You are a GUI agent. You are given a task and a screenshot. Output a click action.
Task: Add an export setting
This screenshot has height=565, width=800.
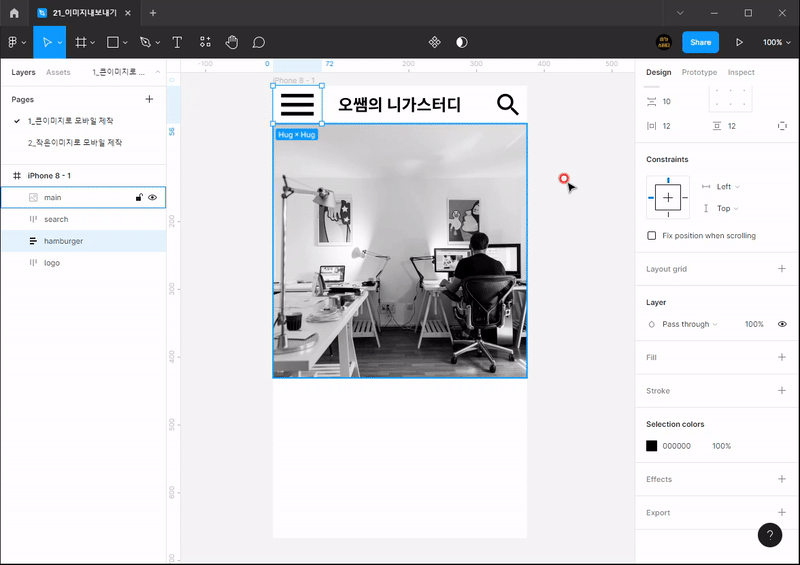(782, 512)
